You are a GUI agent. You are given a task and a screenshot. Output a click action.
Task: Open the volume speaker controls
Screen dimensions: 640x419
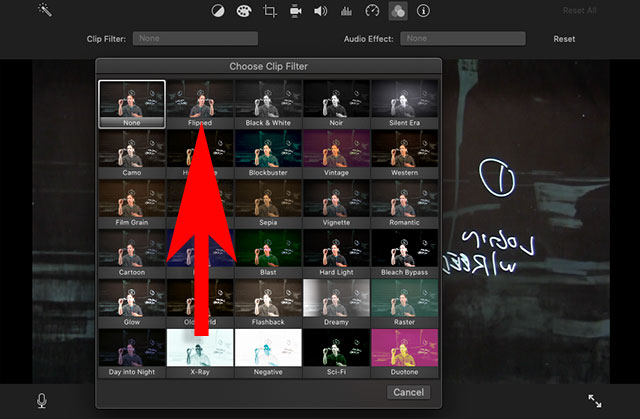[321, 11]
